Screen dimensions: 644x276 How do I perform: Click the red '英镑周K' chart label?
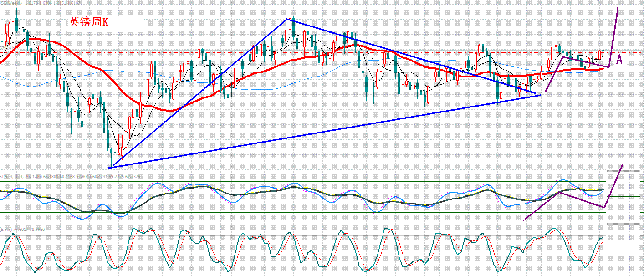coord(89,21)
